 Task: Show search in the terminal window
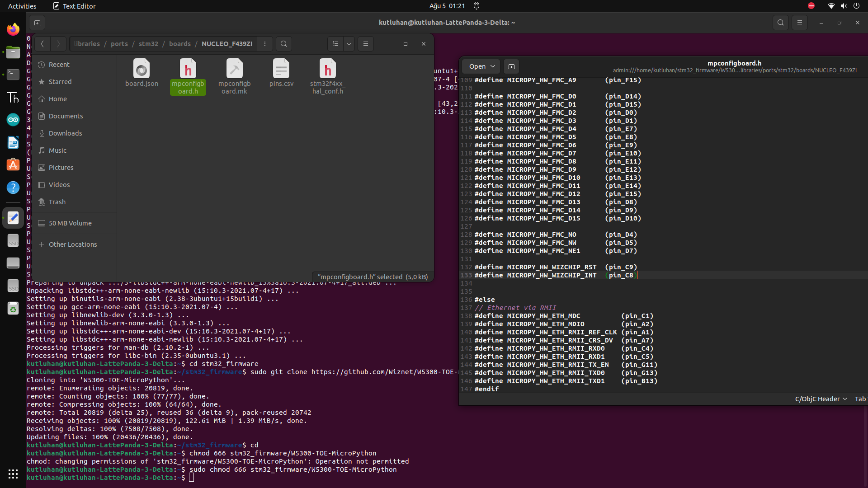[x=780, y=22]
